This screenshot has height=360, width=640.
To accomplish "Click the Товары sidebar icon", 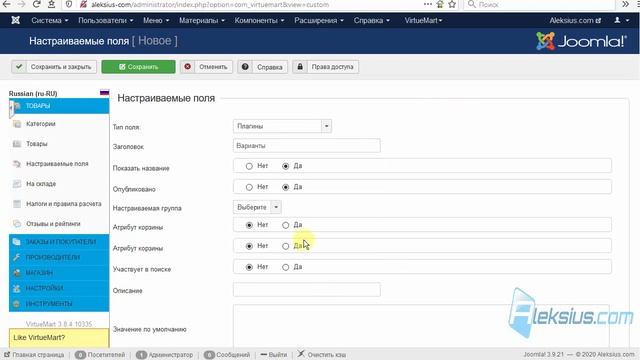I will [x=17, y=144].
